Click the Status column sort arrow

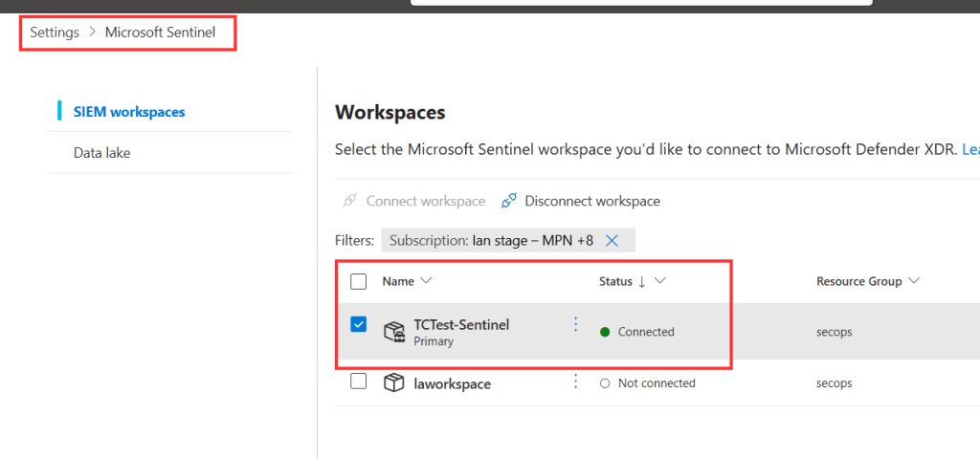click(x=641, y=281)
